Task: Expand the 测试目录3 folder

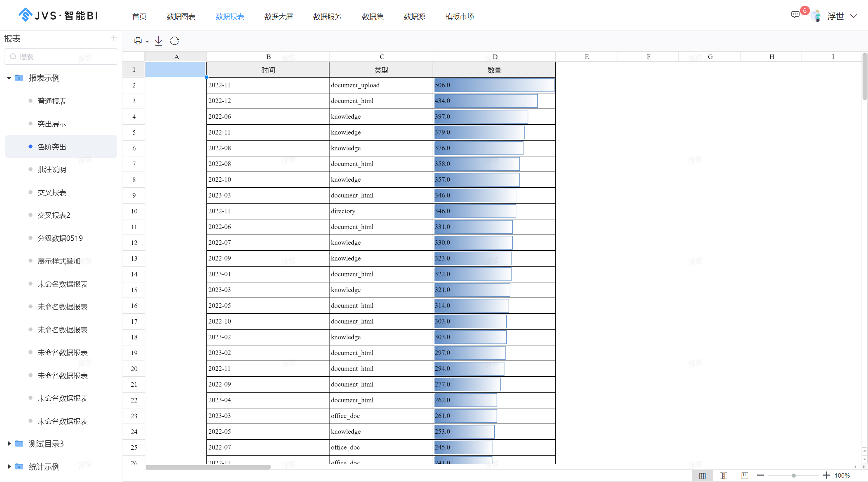Action: click(x=9, y=443)
